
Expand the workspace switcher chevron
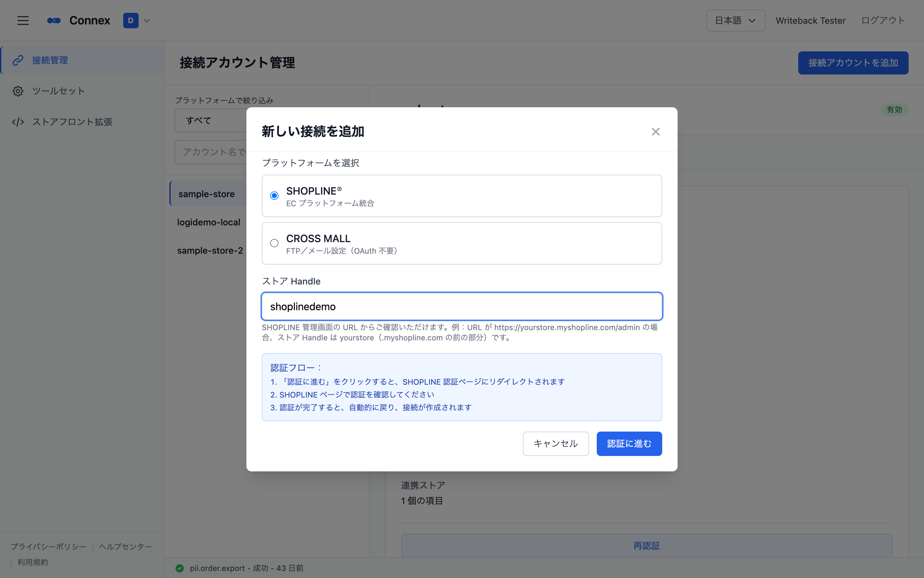pyautogui.click(x=147, y=21)
